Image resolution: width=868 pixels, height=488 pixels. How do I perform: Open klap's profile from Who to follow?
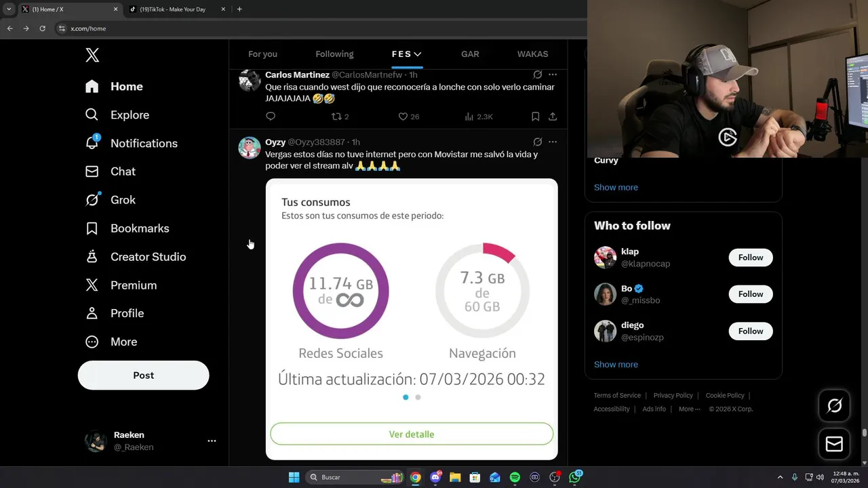tap(630, 251)
